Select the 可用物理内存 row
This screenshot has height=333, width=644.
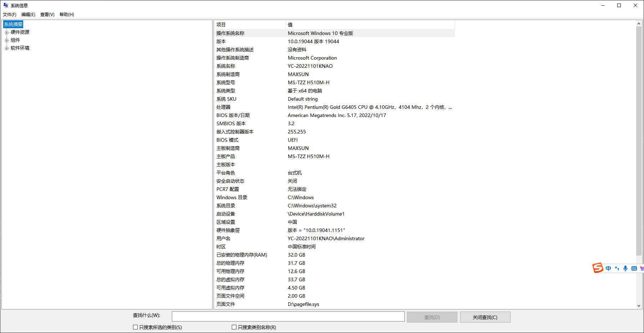(334, 271)
